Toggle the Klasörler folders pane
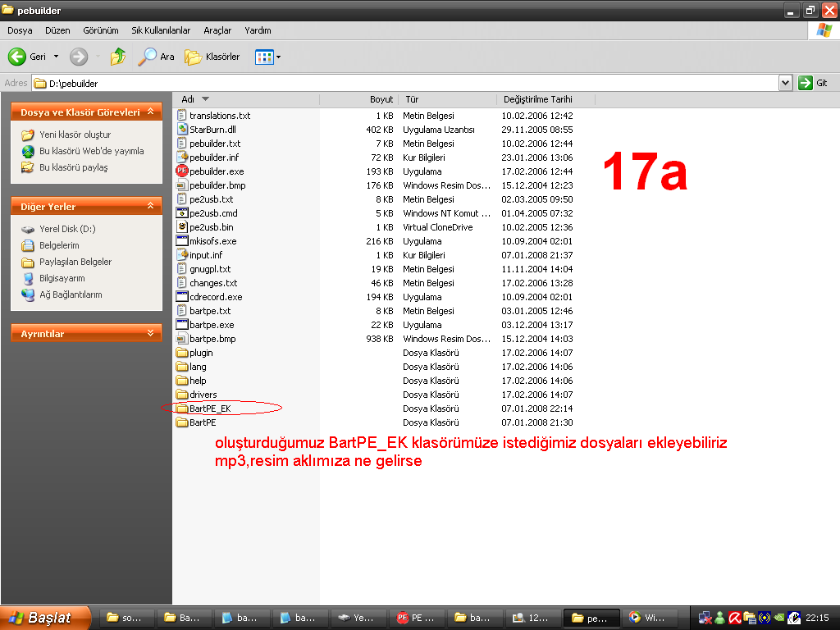Image resolution: width=840 pixels, height=630 pixels. click(212, 57)
